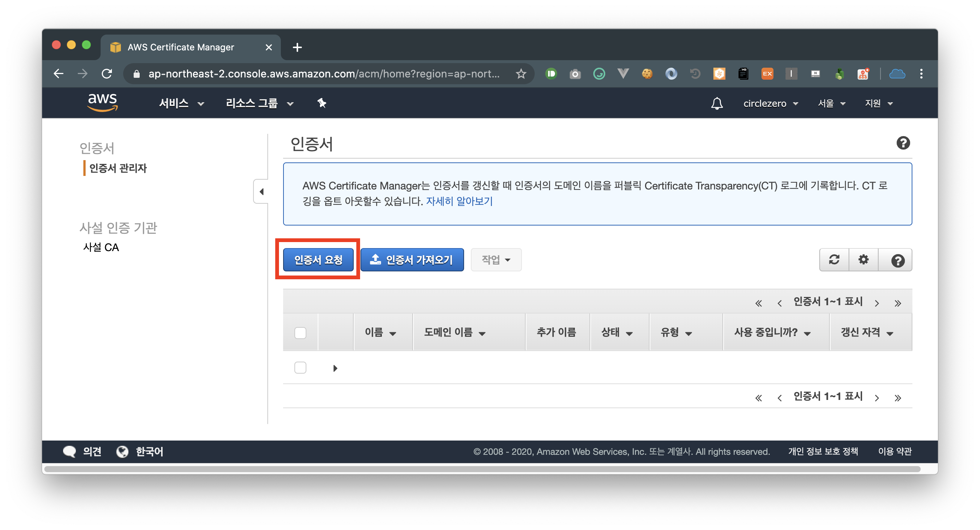Click the notification bell icon
This screenshot has height=530, width=980.
[717, 103]
